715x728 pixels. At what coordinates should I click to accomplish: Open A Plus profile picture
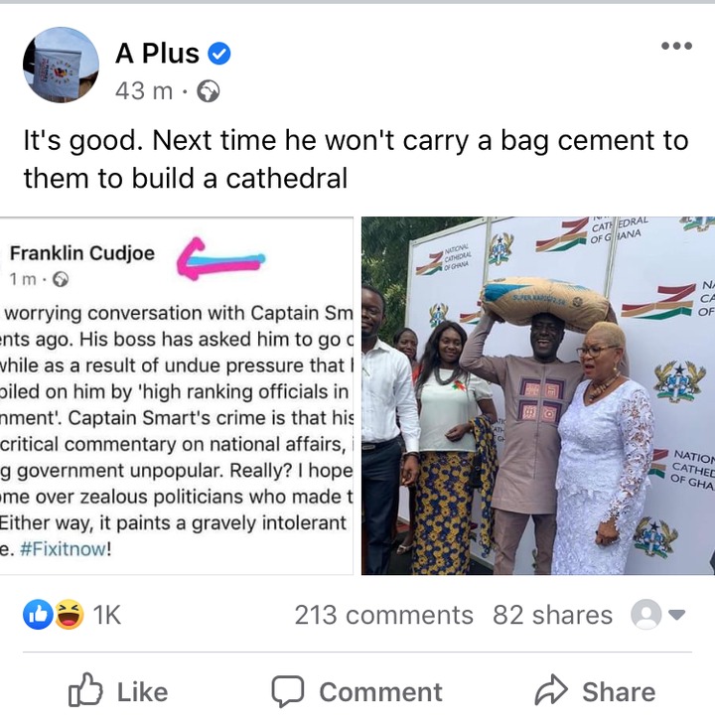tap(61, 65)
